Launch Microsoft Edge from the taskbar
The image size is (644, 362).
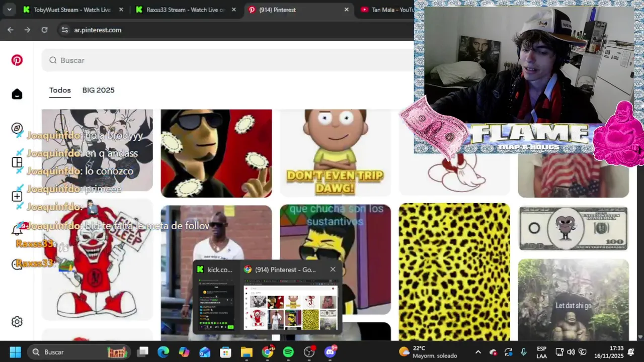[x=163, y=352]
